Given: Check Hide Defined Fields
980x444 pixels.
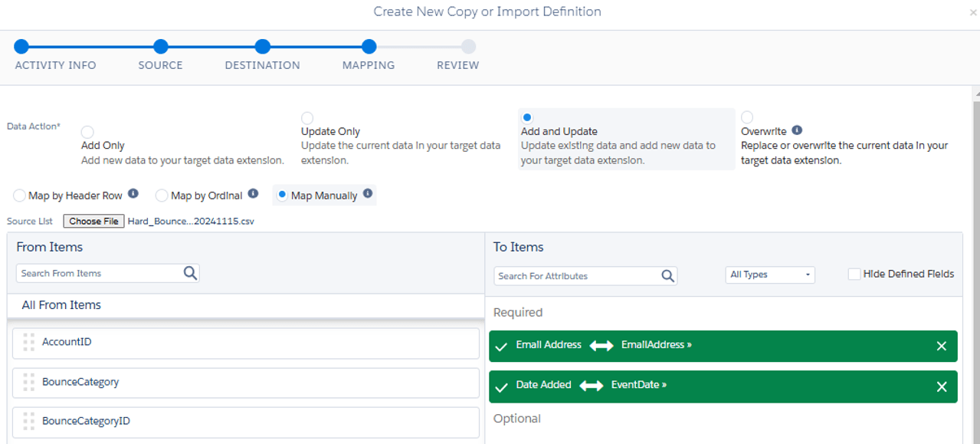Looking at the screenshot, I should [854, 274].
